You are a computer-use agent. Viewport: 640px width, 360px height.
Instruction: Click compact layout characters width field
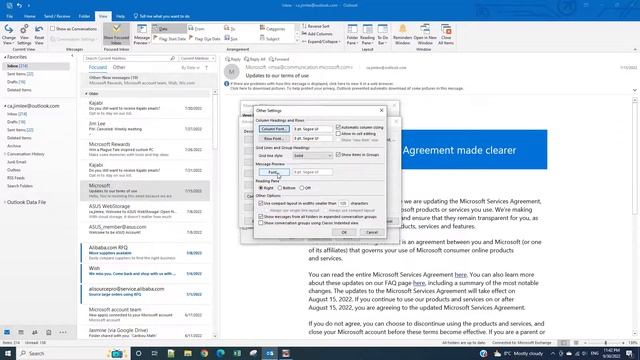[x=343, y=203]
